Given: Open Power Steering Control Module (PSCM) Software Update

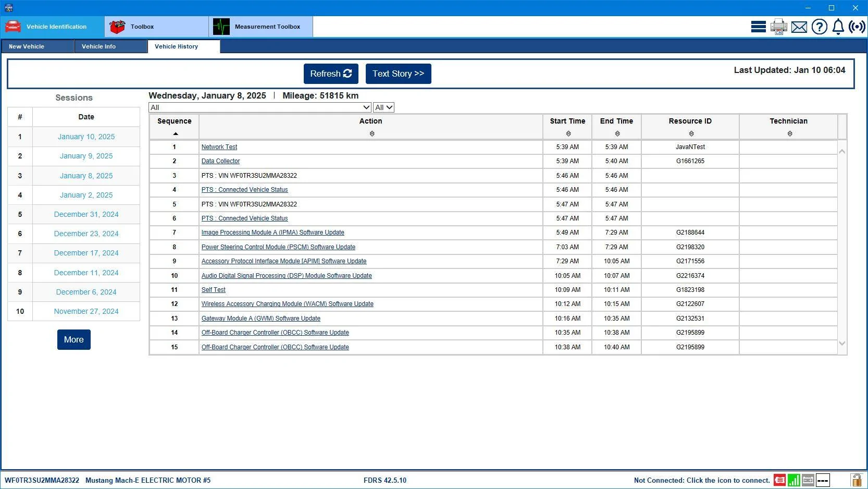Looking at the screenshot, I should (279, 247).
